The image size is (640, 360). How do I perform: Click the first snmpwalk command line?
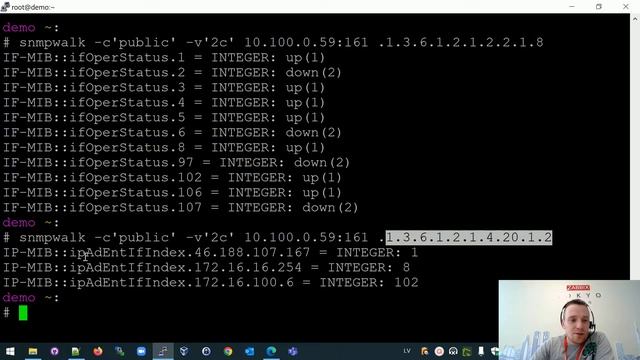(273, 42)
